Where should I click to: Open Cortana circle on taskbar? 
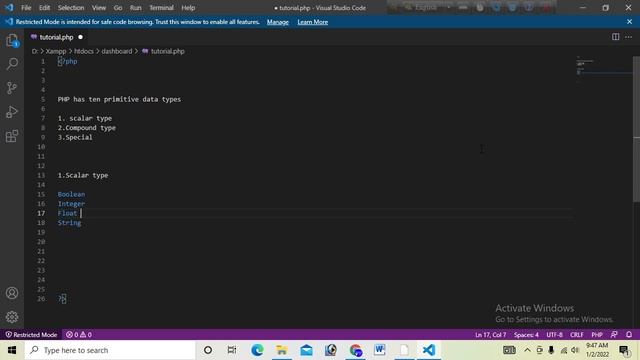[x=208, y=350]
